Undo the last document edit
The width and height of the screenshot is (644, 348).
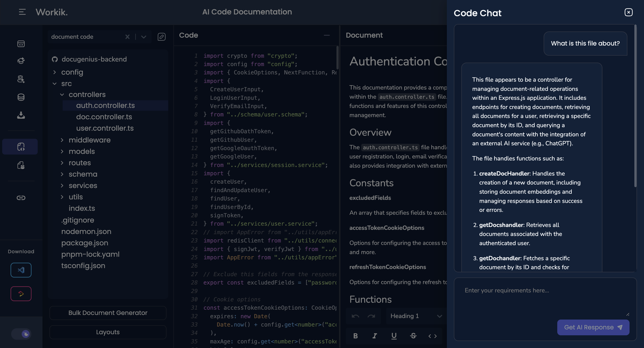click(x=355, y=316)
